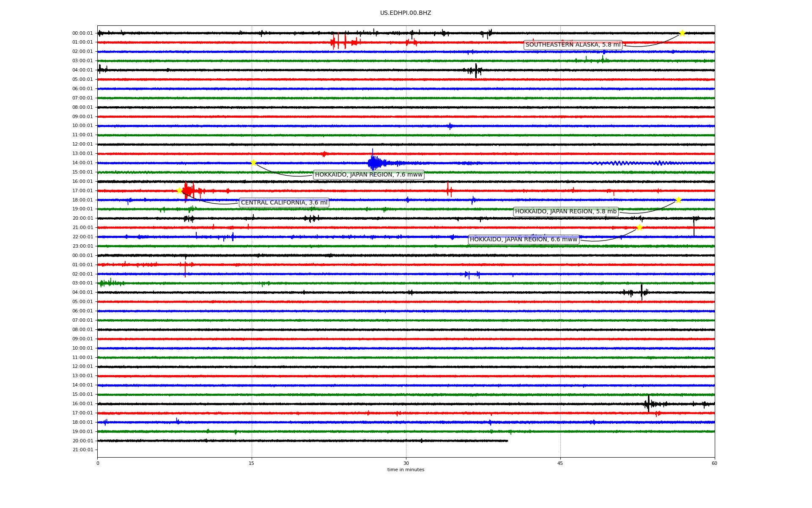Click the star marker on the 18:00:01 trace
Image resolution: width=812 pixels, height=508 pixels.
678,200
